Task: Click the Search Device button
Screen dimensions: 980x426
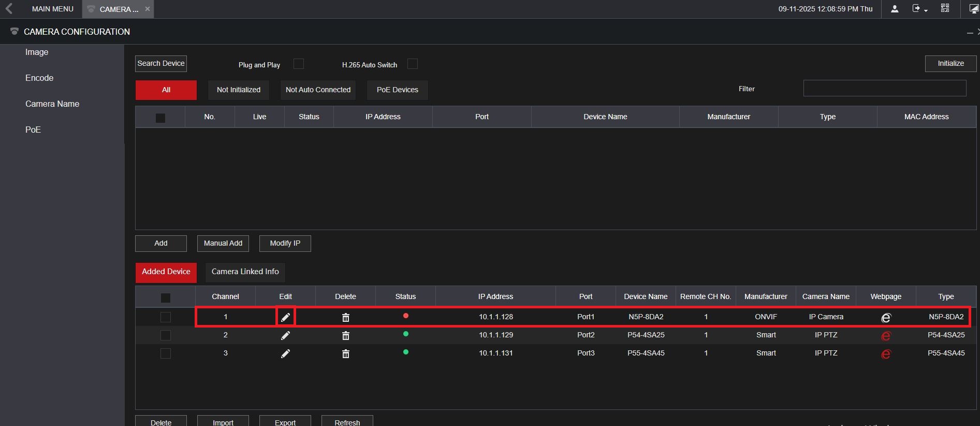Action: [161, 64]
